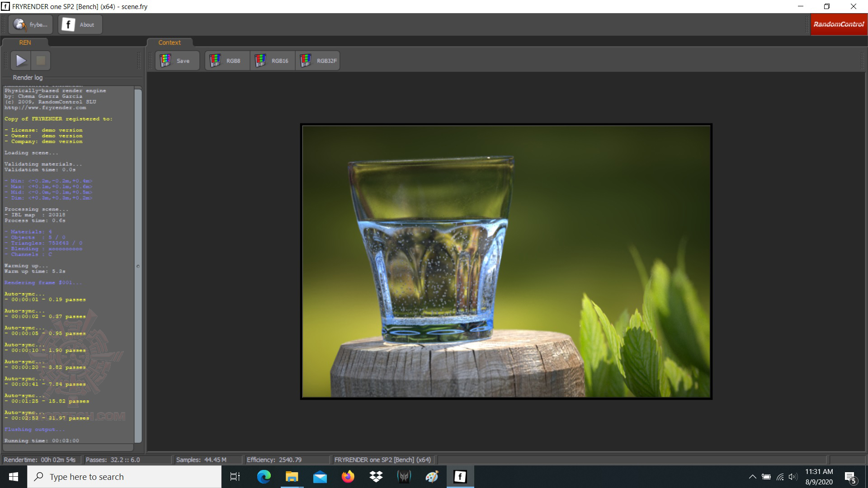
Task: Select RGB16 output format icon
Action: point(261,61)
